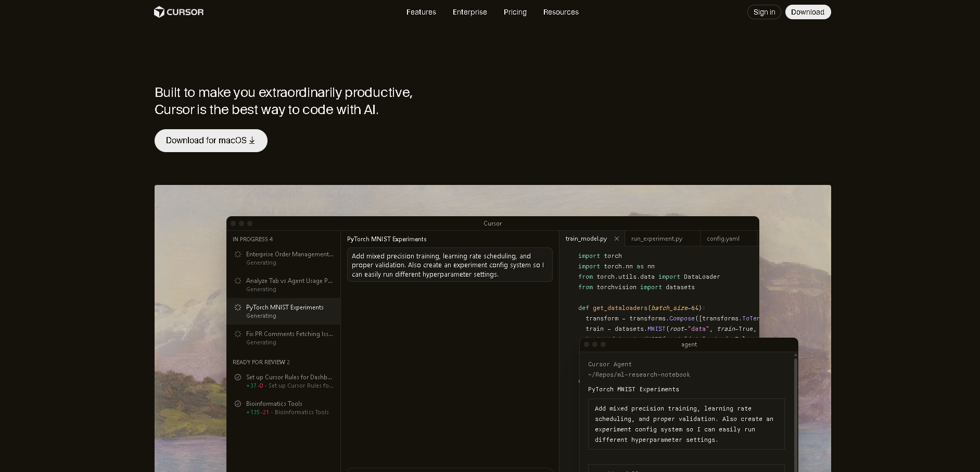Viewport: 980px width, 472px height.
Task: Click the spinner icon beside Fix PR Comments Fetching
Action: coord(238,334)
